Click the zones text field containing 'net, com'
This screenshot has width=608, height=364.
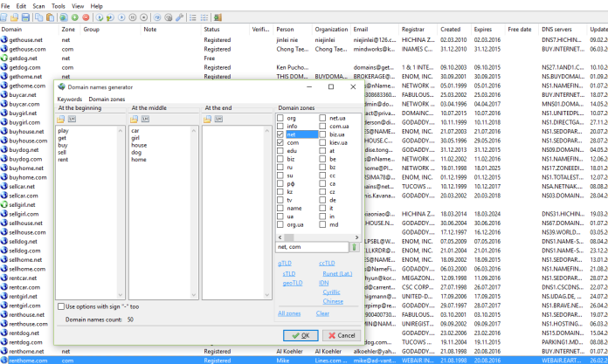312,247
